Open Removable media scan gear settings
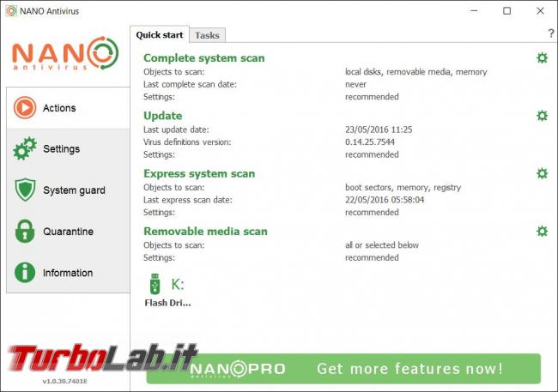 (542, 232)
